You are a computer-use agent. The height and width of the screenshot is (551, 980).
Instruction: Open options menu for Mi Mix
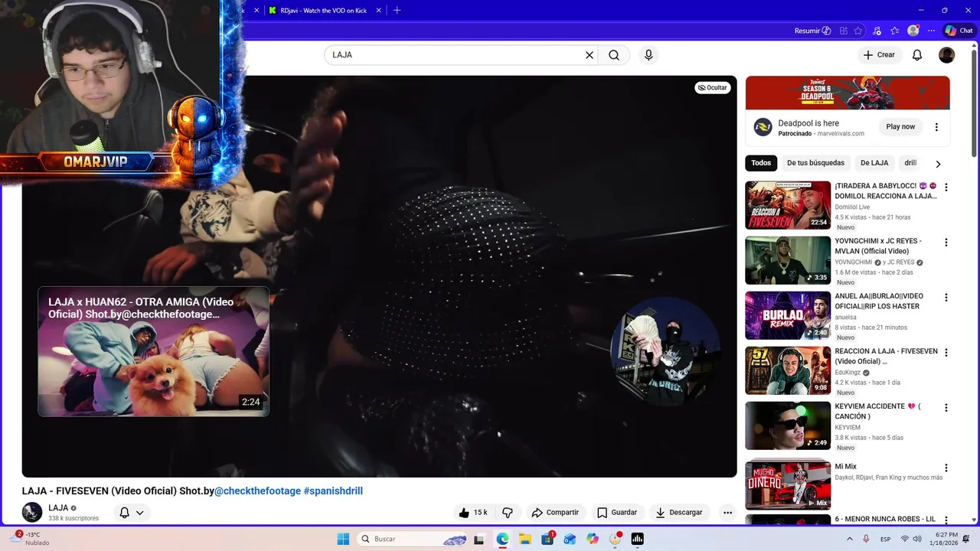(946, 468)
